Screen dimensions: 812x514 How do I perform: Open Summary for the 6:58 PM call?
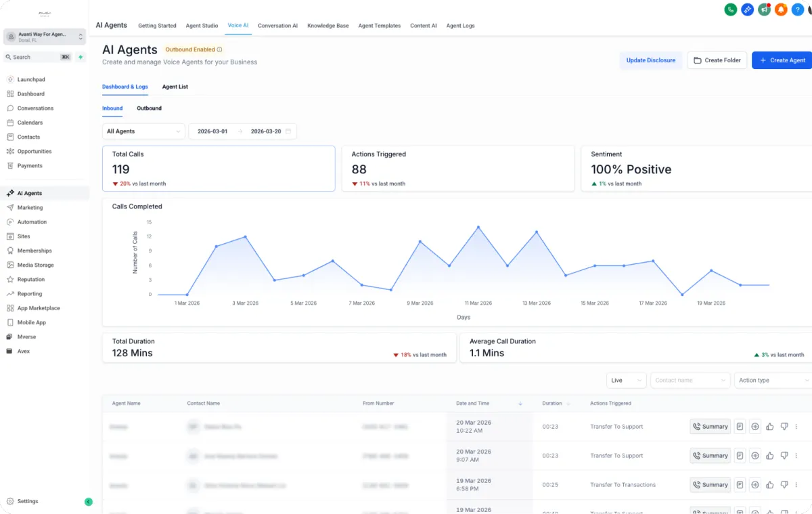coord(710,485)
